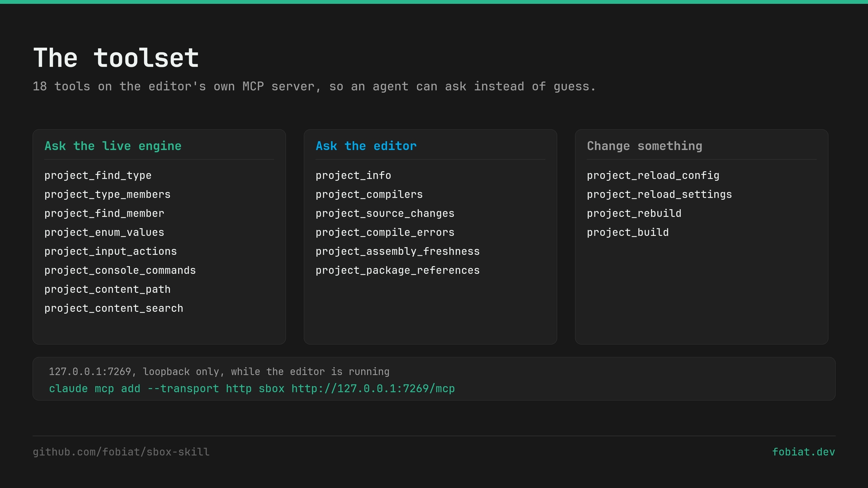The image size is (868, 488).
Task: Select project_reload_config entry
Action: pyautogui.click(x=653, y=175)
